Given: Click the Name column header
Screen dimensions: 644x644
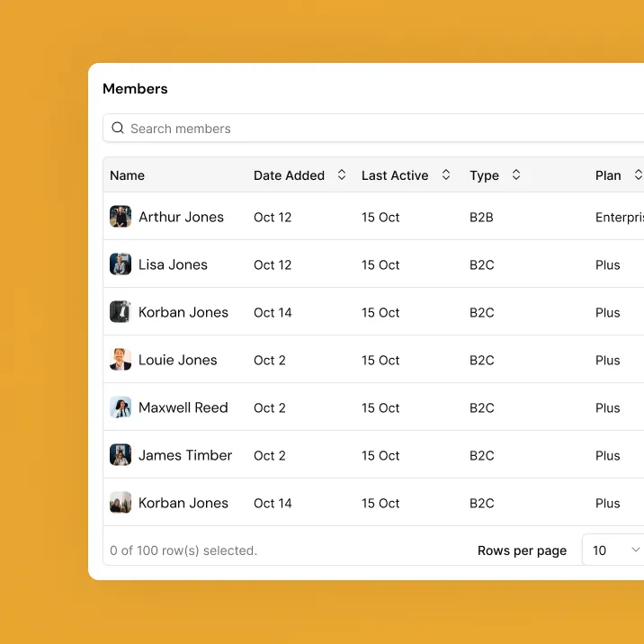Looking at the screenshot, I should coord(128,175).
